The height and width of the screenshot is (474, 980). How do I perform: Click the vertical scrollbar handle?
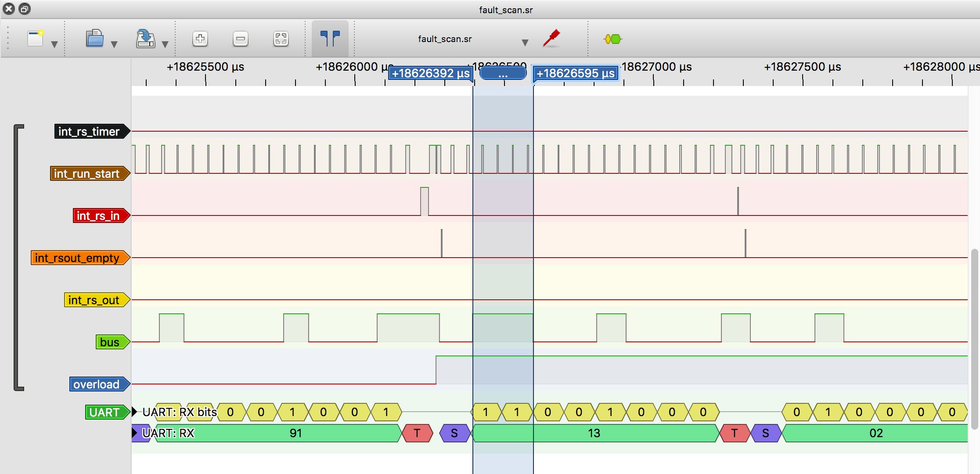click(974, 338)
